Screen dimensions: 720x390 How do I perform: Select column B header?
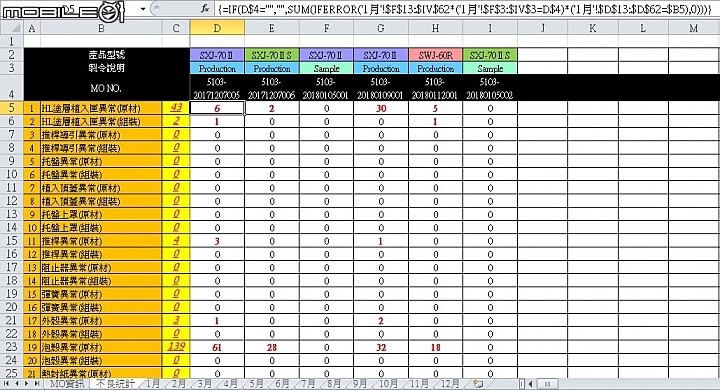tap(101, 28)
